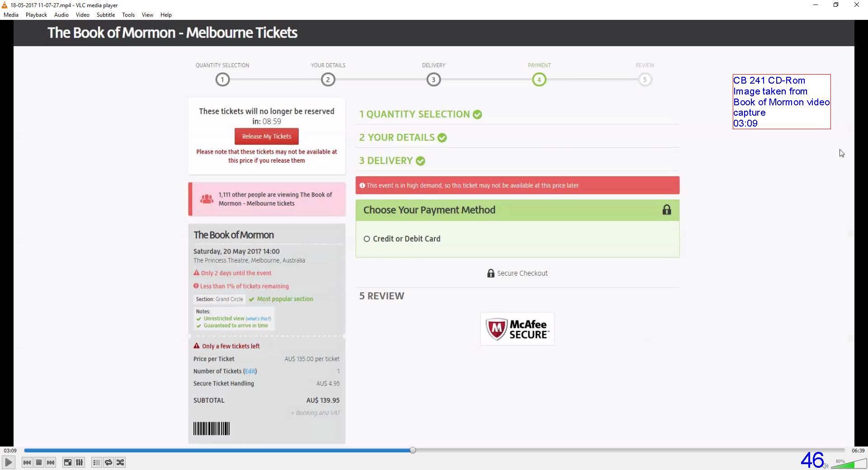The width and height of the screenshot is (868, 470).
Task: Open extended settings and effects panel
Action: [x=79, y=462]
